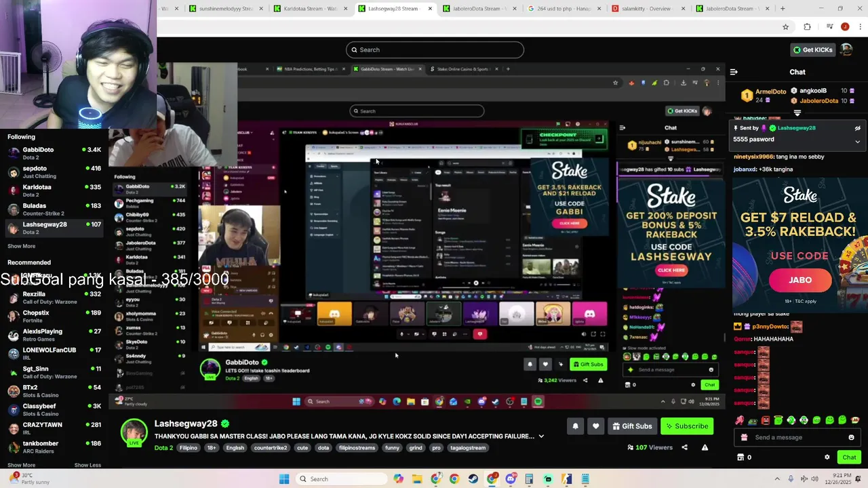Click the gift icon in chat input
The image size is (868, 488).
click(744, 437)
